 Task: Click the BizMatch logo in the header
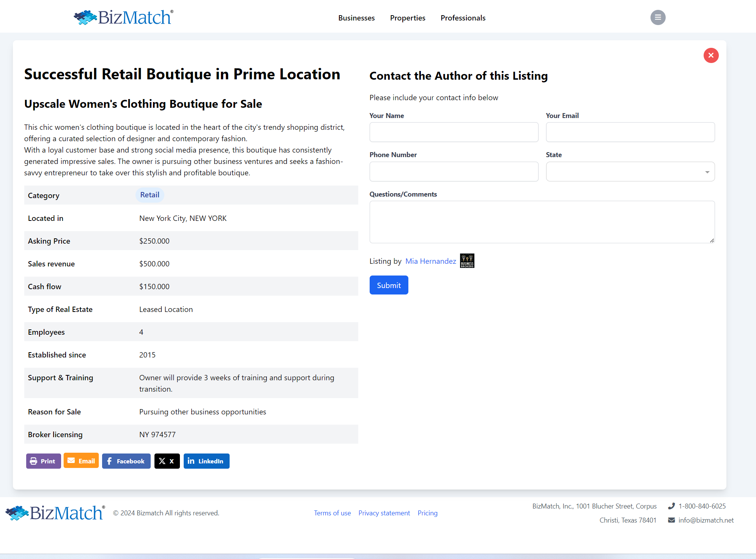pos(124,17)
